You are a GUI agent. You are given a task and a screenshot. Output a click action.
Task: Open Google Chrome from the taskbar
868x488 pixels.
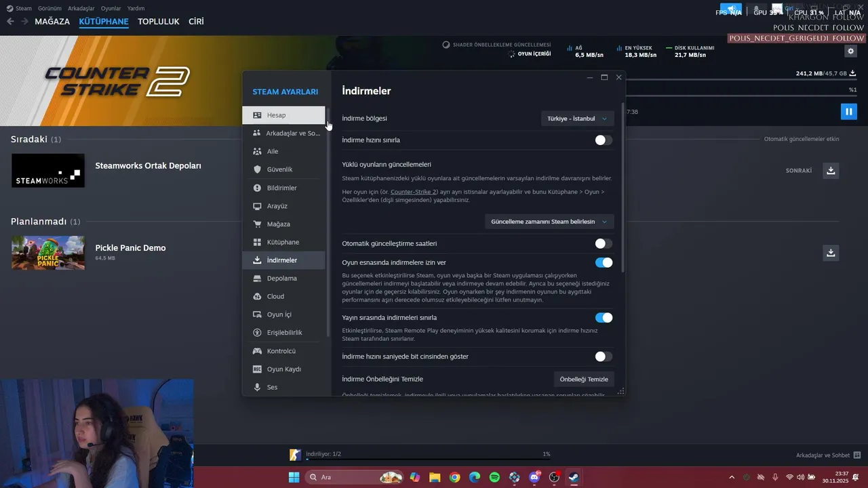[454, 477]
